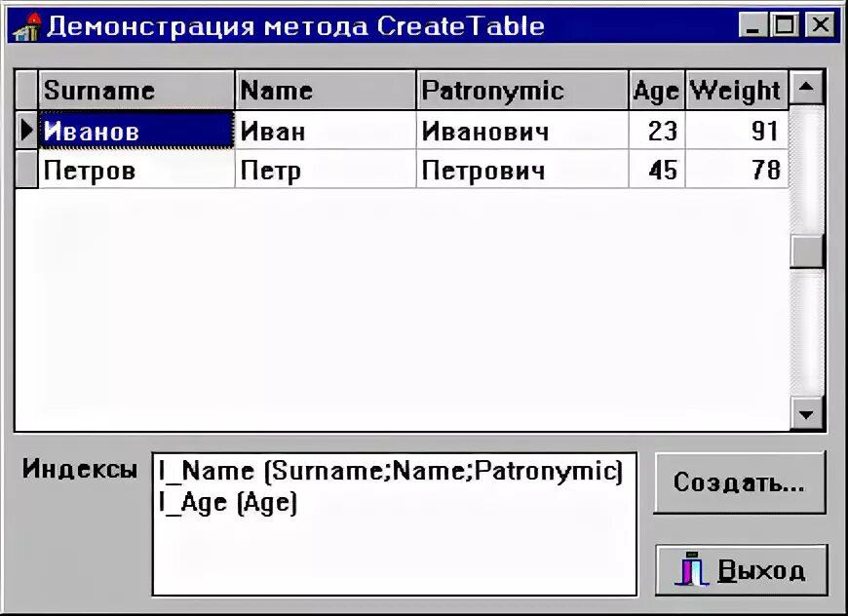Maximize the CreateTable demo window

pyautogui.click(x=785, y=25)
